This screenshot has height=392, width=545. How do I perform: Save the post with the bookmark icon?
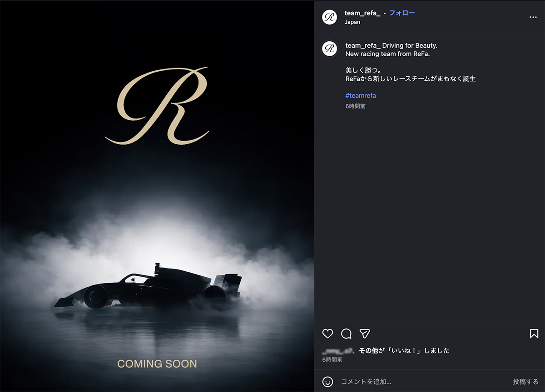click(x=534, y=334)
